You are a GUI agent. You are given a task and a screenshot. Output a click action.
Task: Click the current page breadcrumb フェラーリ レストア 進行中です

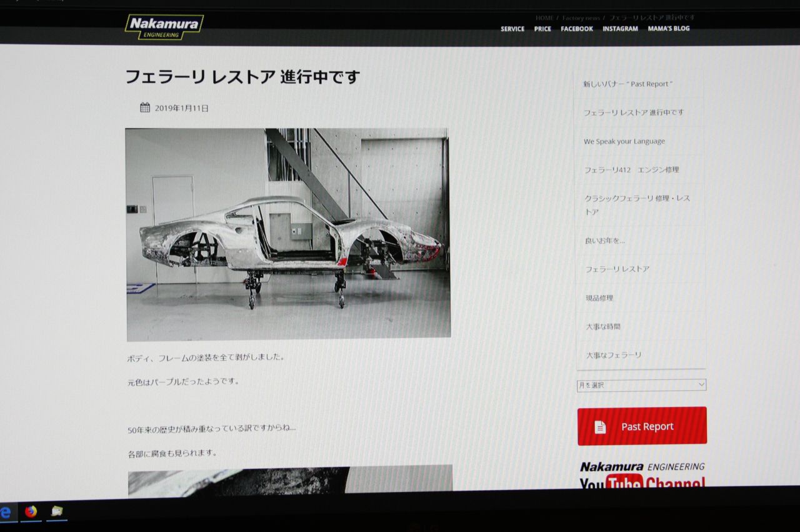(x=652, y=18)
